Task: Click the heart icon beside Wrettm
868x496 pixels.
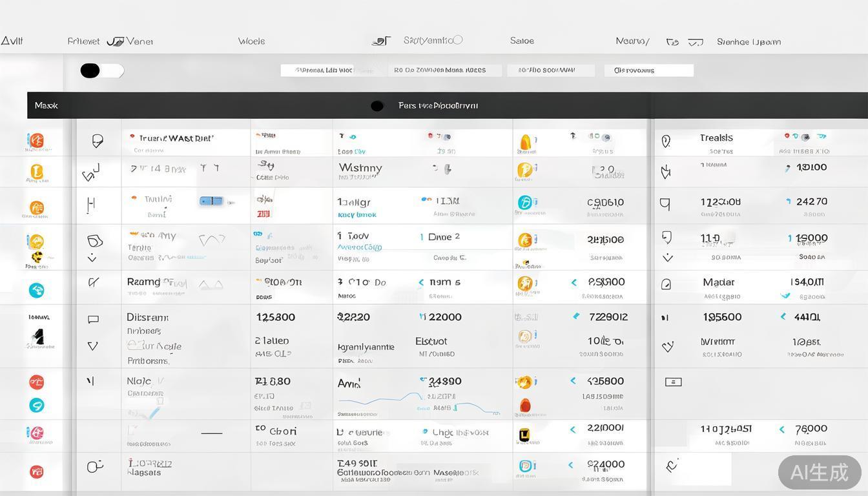Action: click(x=668, y=347)
